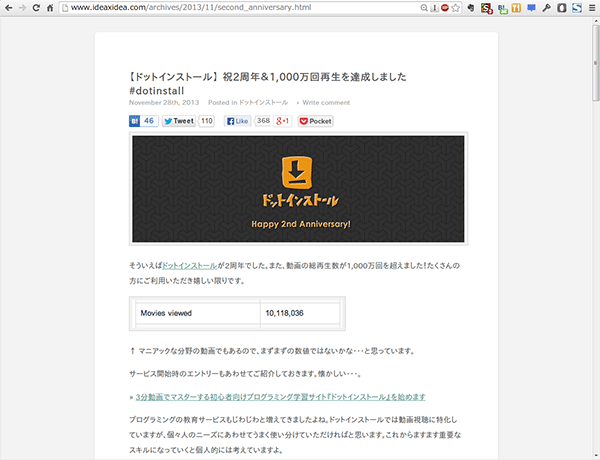Go back to the previous page
The image size is (600, 460).
[x=8, y=8]
